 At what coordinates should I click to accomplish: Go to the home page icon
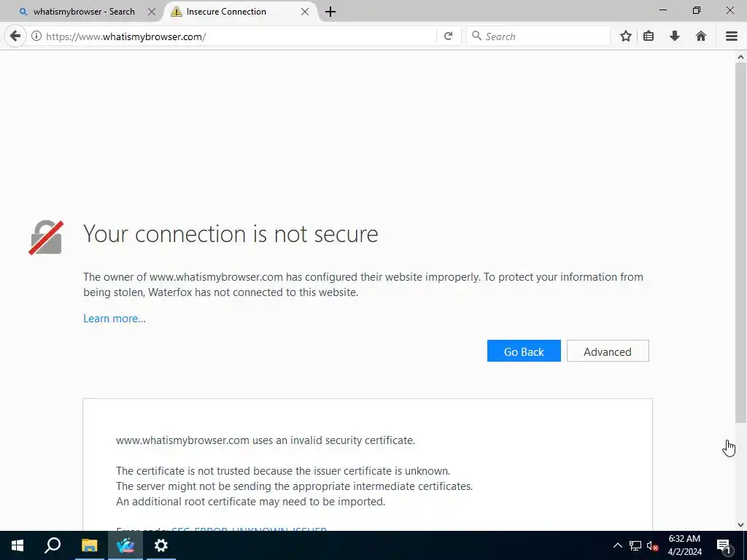pyautogui.click(x=701, y=36)
